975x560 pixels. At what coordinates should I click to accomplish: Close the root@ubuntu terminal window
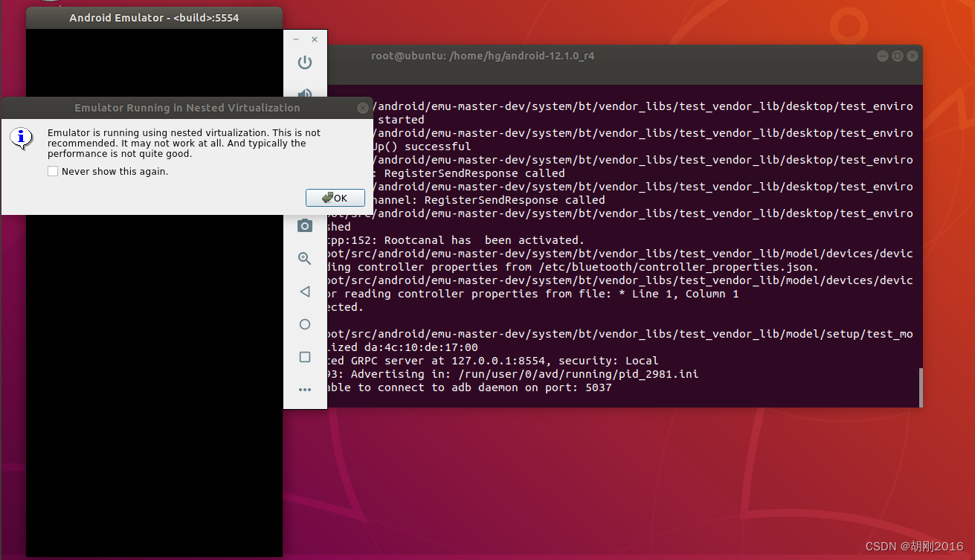(913, 56)
